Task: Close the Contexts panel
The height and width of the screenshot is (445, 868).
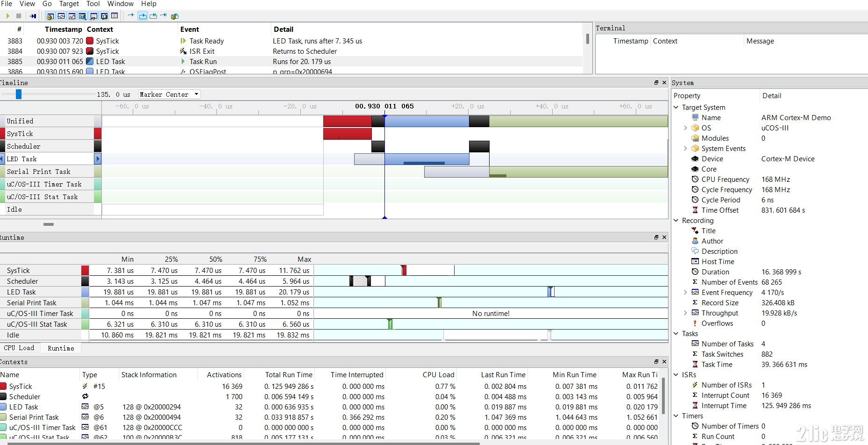Action: pyautogui.click(x=664, y=362)
